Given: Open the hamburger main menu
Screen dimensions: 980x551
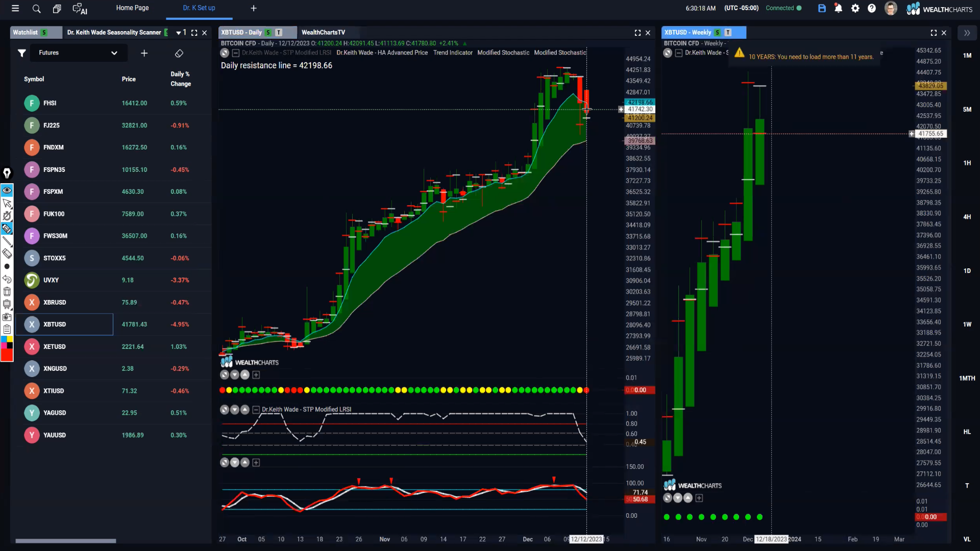Looking at the screenshot, I should (15, 8).
